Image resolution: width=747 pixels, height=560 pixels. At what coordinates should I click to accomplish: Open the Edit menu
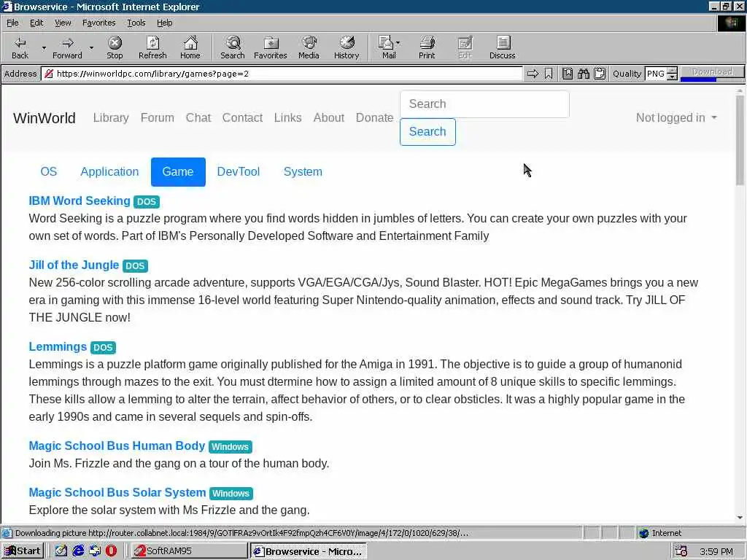tap(36, 23)
